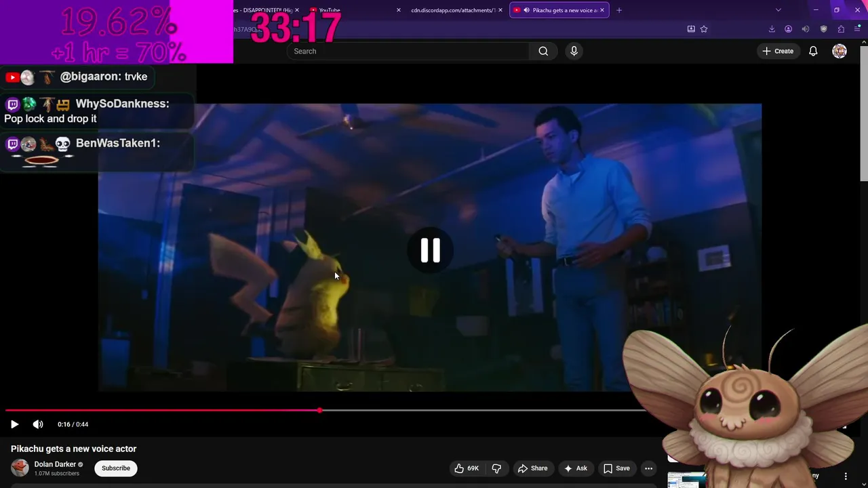Click the red progress bar scrubber handle
Screen dimensions: 868x488
319,410
